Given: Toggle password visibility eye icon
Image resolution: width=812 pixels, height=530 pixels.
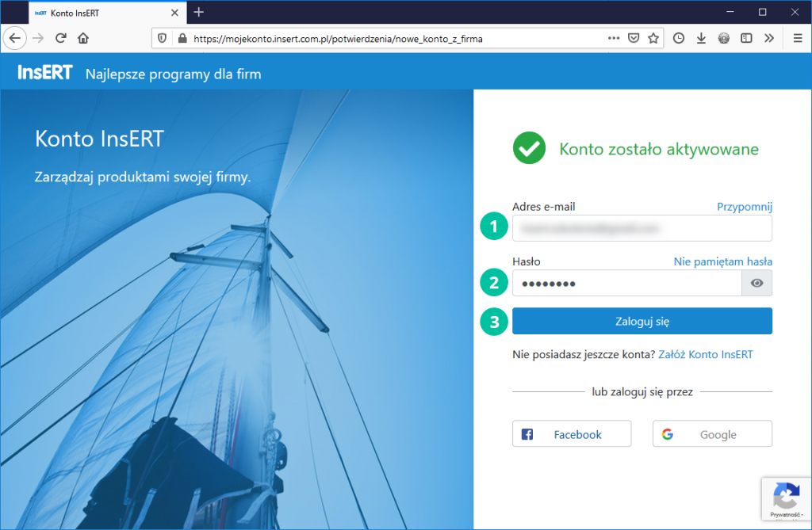Looking at the screenshot, I should click(x=756, y=283).
